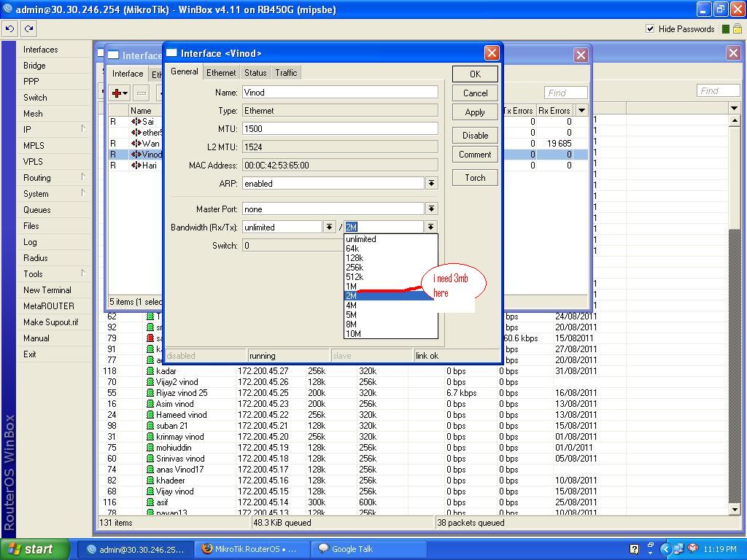Viewport: 747px width, 560px height.
Task: Click the Cancel button
Action: [x=475, y=93]
